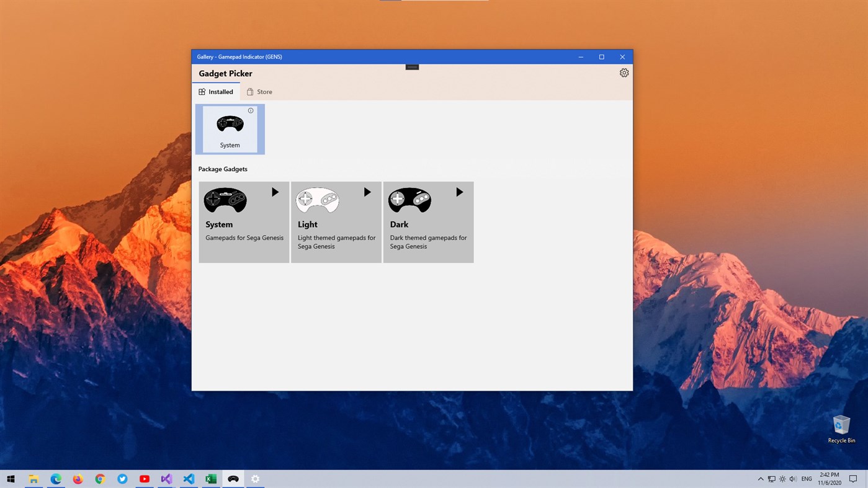868x488 pixels.
Task: Expand hidden icons in the system tray
Action: pos(760,478)
